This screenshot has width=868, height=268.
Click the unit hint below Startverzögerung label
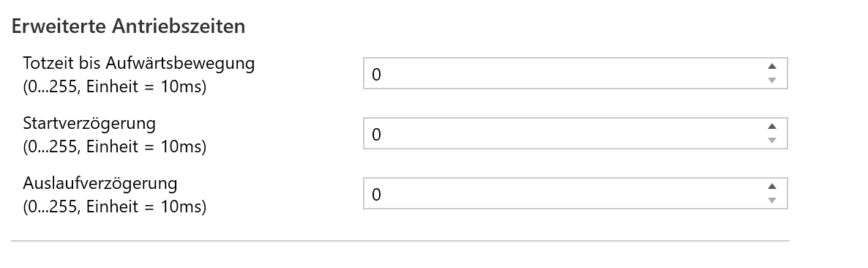click(x=115, y=146)
